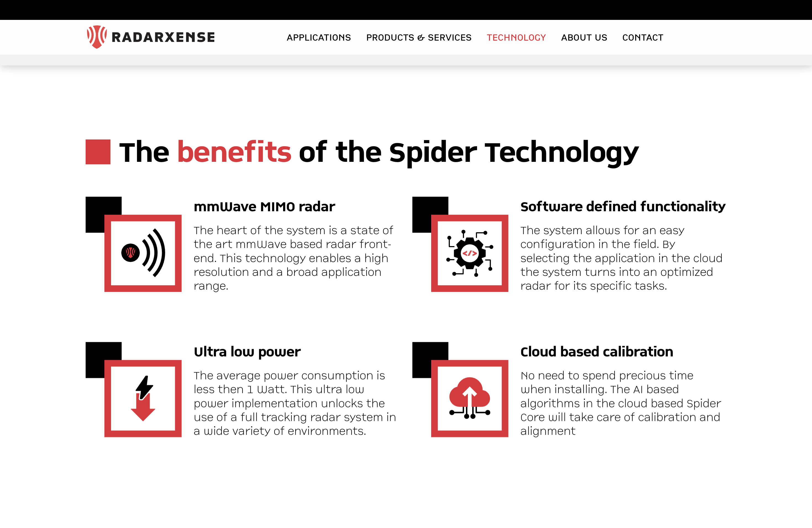Open the Applications navigation menu item
Screen dimensions: 812x528
(x=318, y=37)
